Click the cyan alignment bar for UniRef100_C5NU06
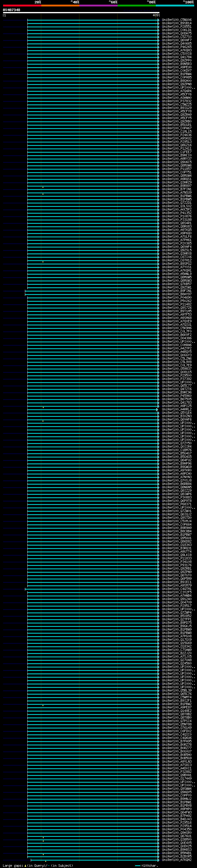This screenshot has width=197, height=868. pyautogui.click(x=93, y=20)
